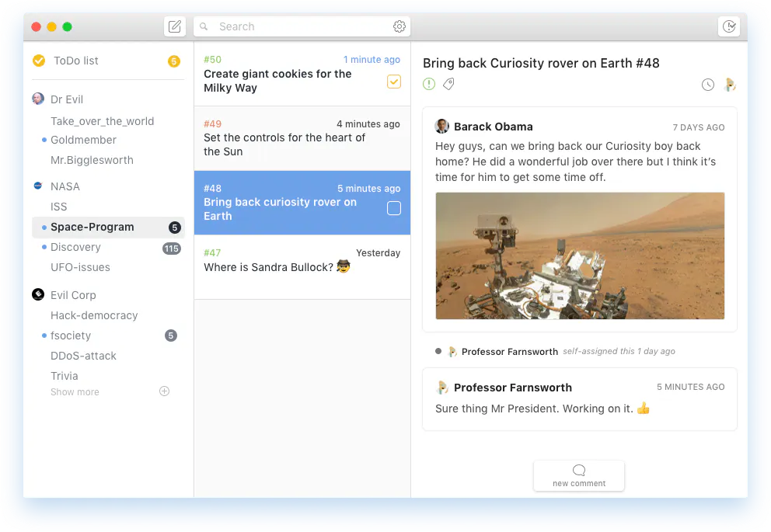Click the Search input field
This screenshot has width=771, height=532.
pyautogui.click(x=302, y=26)
